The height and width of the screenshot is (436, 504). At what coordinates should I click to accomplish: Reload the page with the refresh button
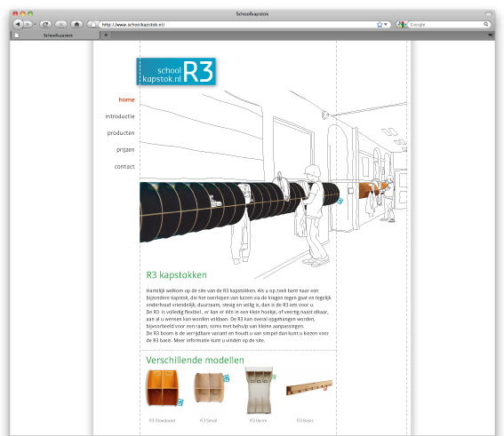click(x=45, y=24)
